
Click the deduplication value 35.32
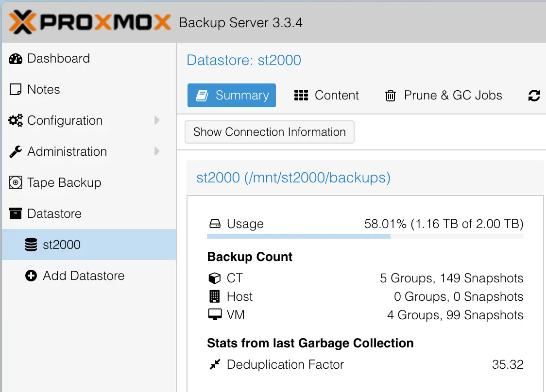(508, 364)
